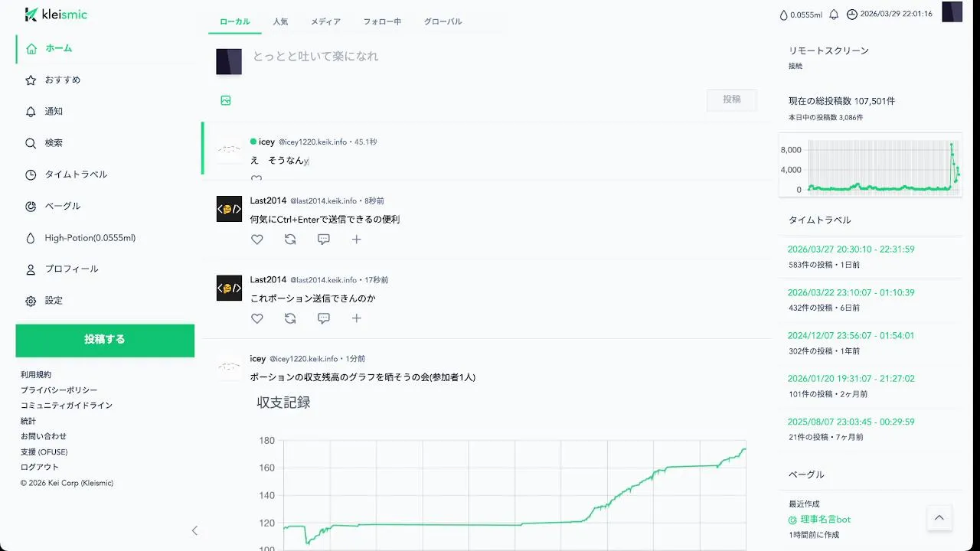
Task: Open the notification bell in top bar
Action: pyautogui.click(x=834, y=15)
